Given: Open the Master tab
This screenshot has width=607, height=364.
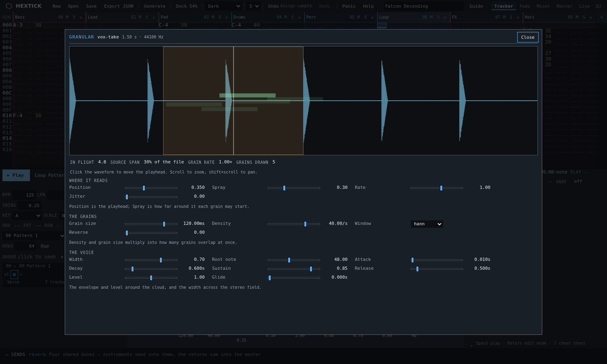Looking at the screenshot, I should pyautogui.click(x=564, y=6).
